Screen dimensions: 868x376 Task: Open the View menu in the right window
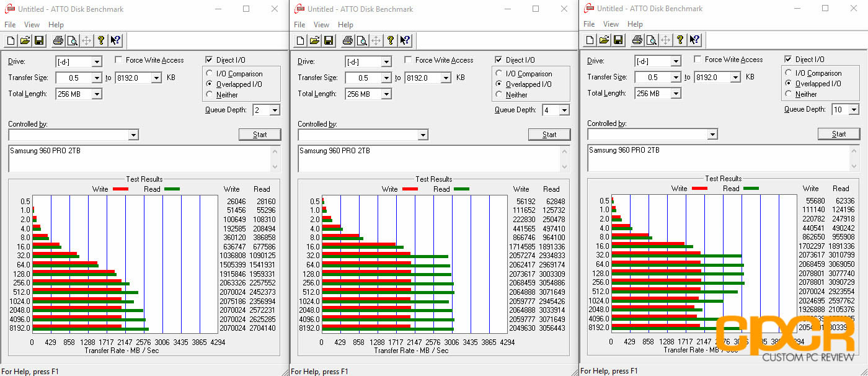point(611,24)
